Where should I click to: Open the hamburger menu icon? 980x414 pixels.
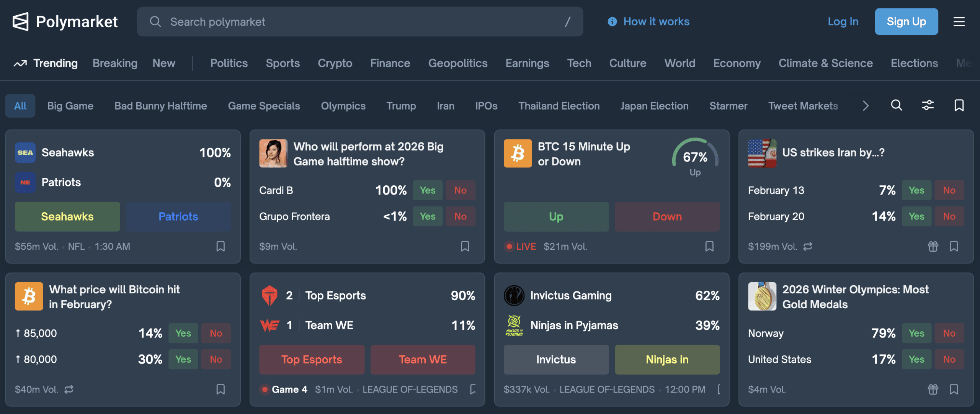[x=959, y=21]
